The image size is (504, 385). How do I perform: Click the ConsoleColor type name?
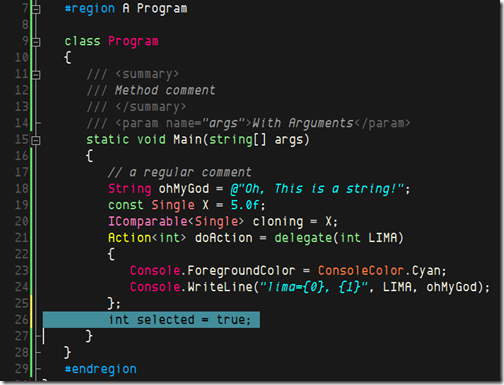(361, 270)
